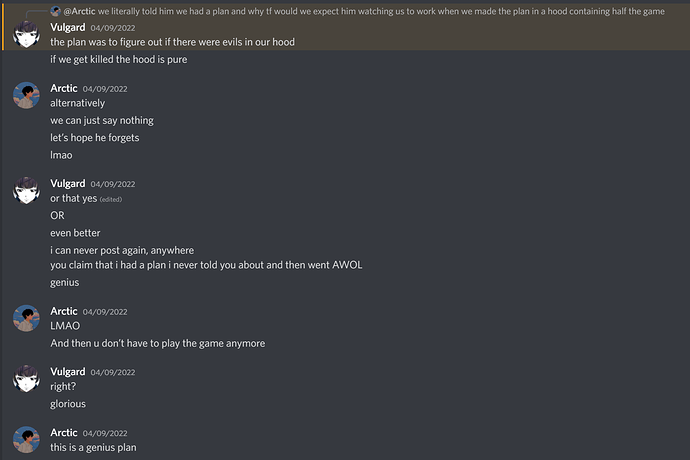This screenshot has width=690, height=460.
Task: Select the message 'And then u don't have to play the game anymore'
Action: (x=158, y=343)
